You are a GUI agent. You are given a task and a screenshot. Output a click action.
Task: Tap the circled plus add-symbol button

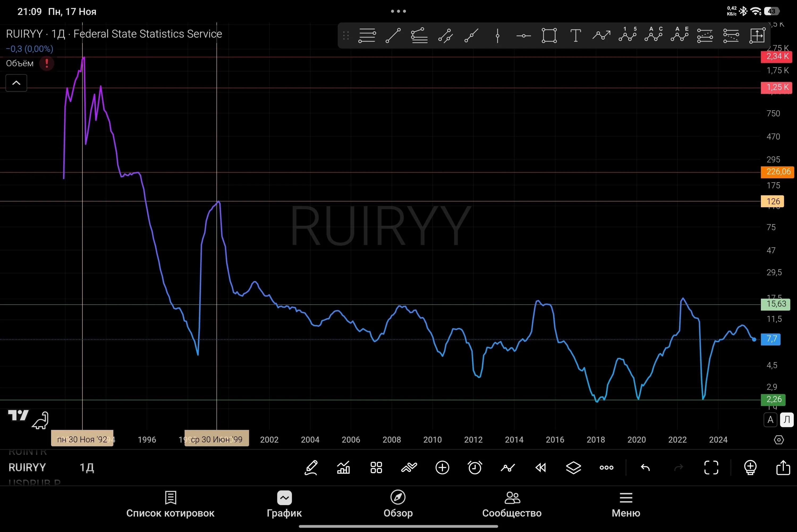442,467
